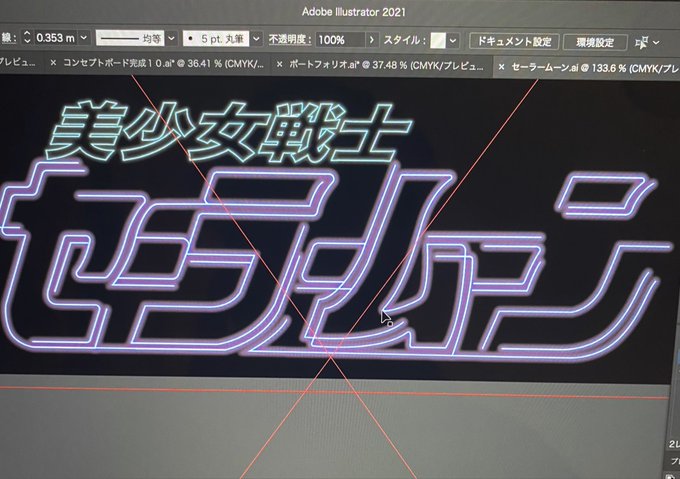
Task: Click the 線: stroke panel label
Action: pyautogui.click(x=9, y=37)
